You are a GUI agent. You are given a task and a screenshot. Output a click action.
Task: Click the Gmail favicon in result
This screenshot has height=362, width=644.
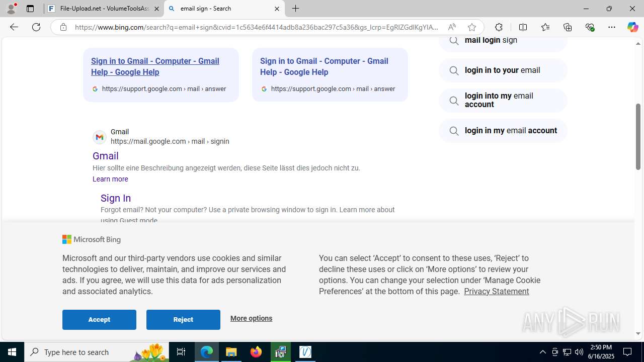100,137
